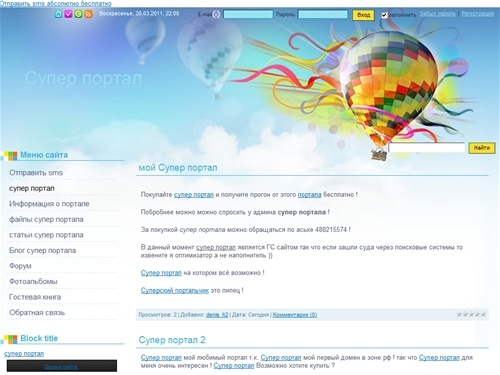Open 'Отправить sms' menu item
The height and width of the screenshot is (375, 500).
36,173
